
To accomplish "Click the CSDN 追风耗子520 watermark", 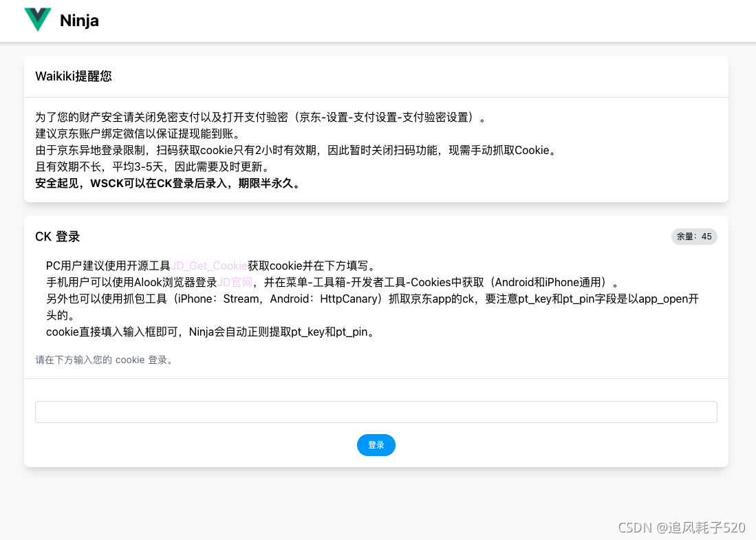I will tap(681, 528).
